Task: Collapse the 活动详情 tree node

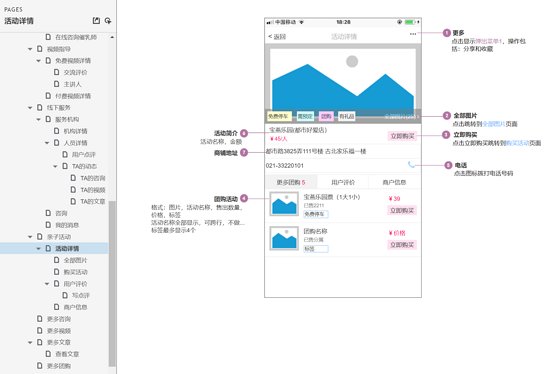Action: coord(39,248)
